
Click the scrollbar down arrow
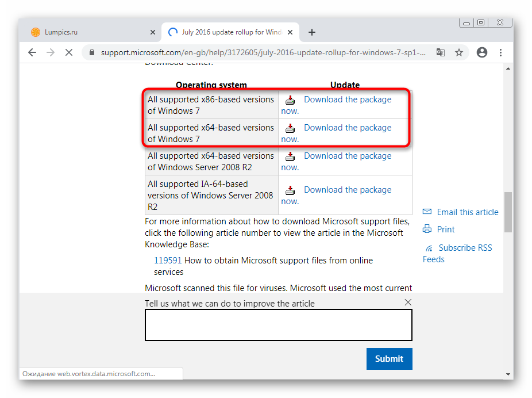click(508, 374)
